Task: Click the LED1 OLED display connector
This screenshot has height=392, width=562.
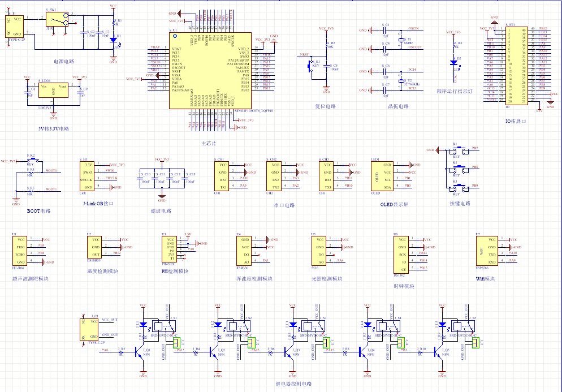Action: tap(382, 176)
